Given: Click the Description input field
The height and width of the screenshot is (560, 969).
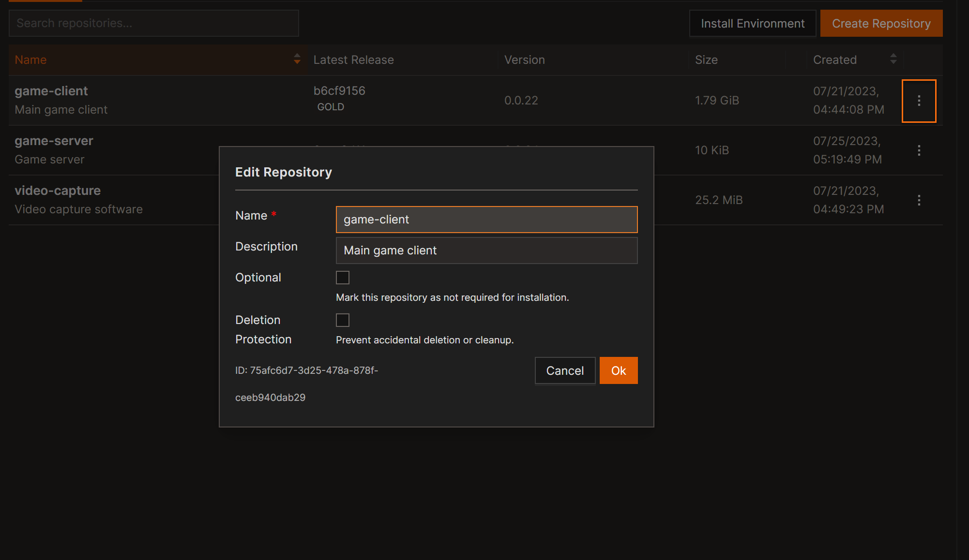Looking at the screenshot, I should 486,251.
